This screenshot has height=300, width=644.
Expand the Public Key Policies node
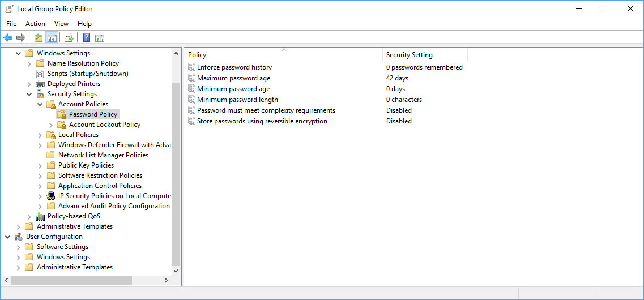pos(40,165)
